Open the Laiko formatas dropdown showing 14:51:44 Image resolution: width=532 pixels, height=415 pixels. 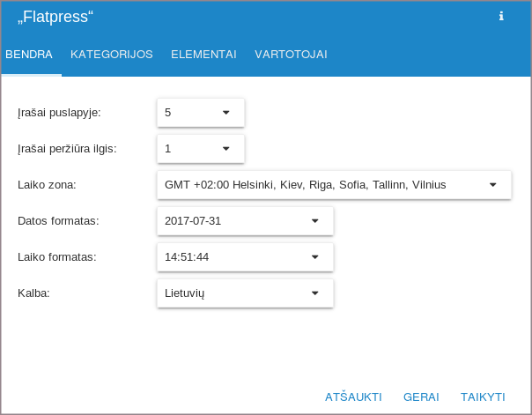coord(244,257)
